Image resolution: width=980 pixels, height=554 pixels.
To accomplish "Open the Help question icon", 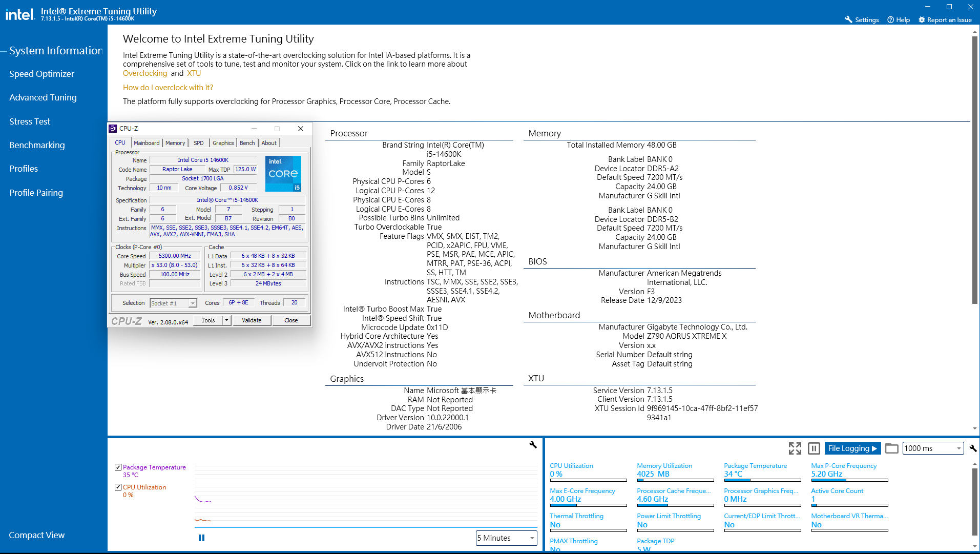I will (x=890, y=19).
